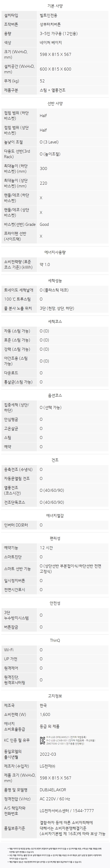110x868 pixels.
Task: Select the Wi-Fi row label
Action: 9,650
